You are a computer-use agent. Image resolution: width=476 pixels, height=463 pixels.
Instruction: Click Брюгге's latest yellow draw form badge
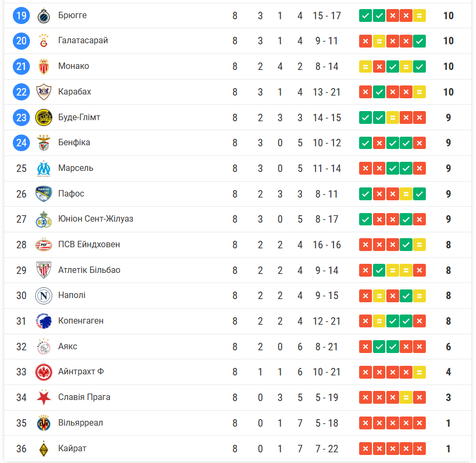point(419,15)
